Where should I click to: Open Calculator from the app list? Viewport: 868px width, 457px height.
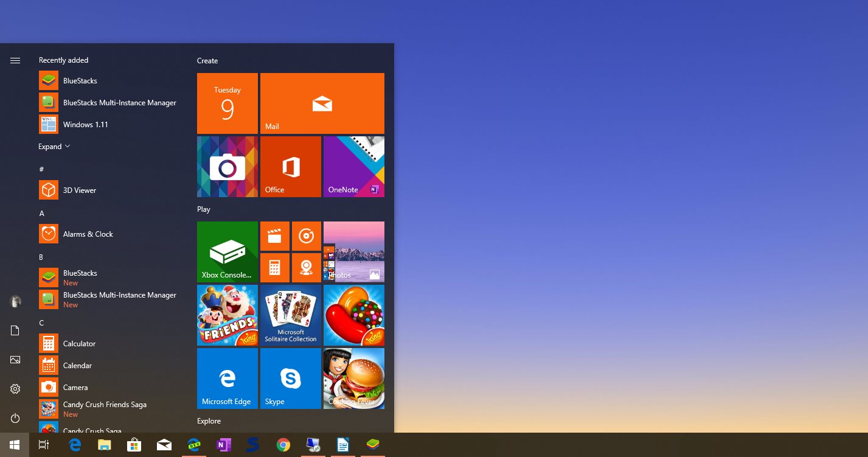click(111, 343)
